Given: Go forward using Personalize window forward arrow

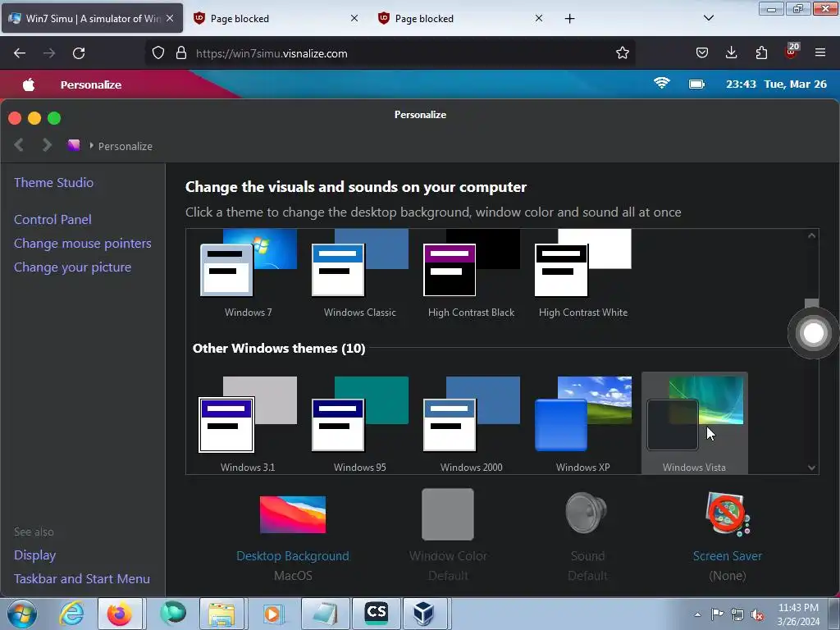Looking at the screenshot, I should pyautogui.click(x=47, y=145).
